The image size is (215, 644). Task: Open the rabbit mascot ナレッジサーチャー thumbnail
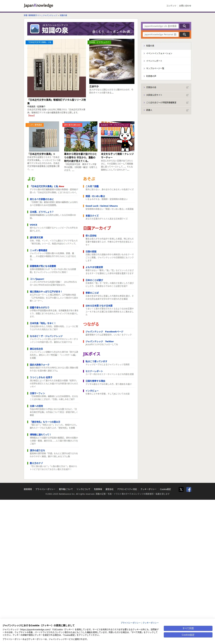(x=118, y=136)
